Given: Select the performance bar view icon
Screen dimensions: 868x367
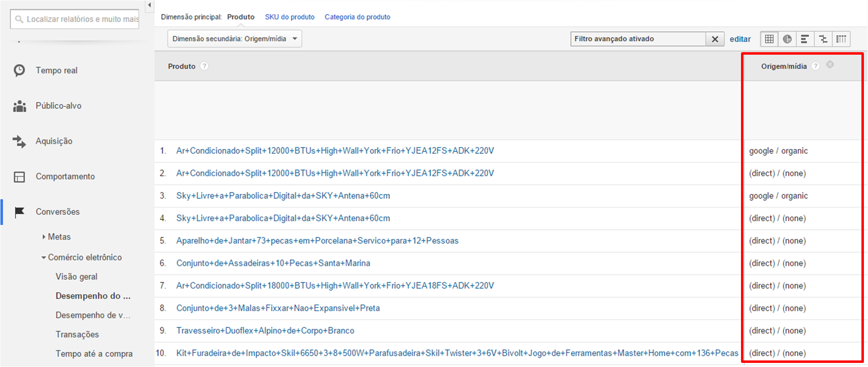Looking at the screenshot, I should tap(805, 39).
